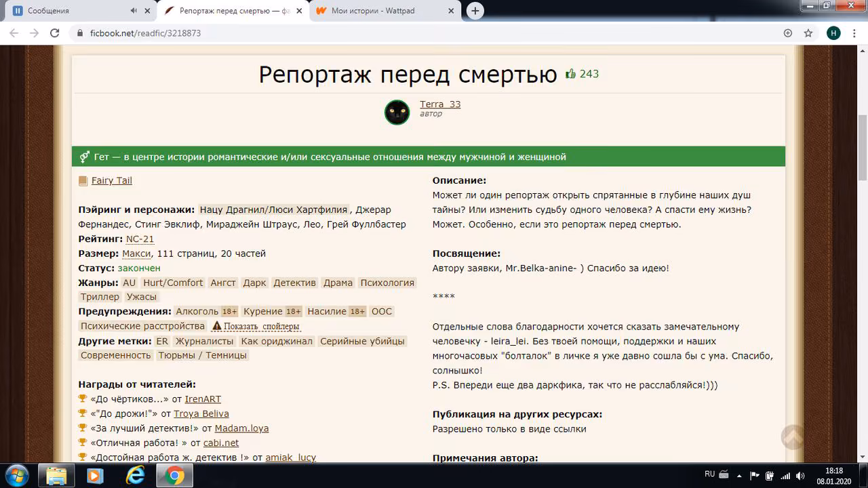
Task: Open the Chrome profile avatar H
Action: 833,33
